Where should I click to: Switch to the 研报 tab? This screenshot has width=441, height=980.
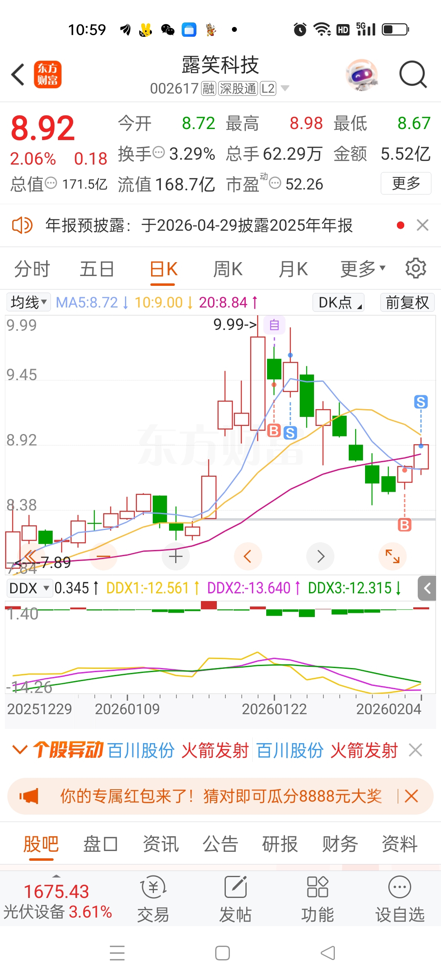tap(280, 844)
